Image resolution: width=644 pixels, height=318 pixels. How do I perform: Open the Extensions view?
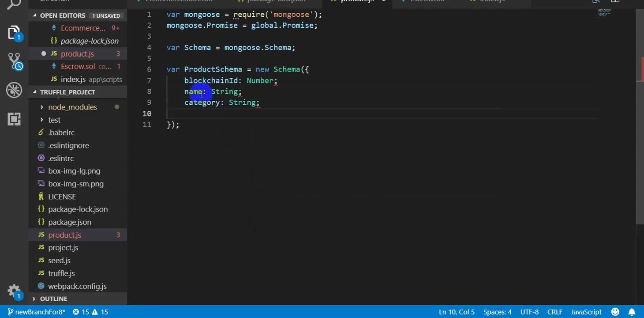click(14, 119)
